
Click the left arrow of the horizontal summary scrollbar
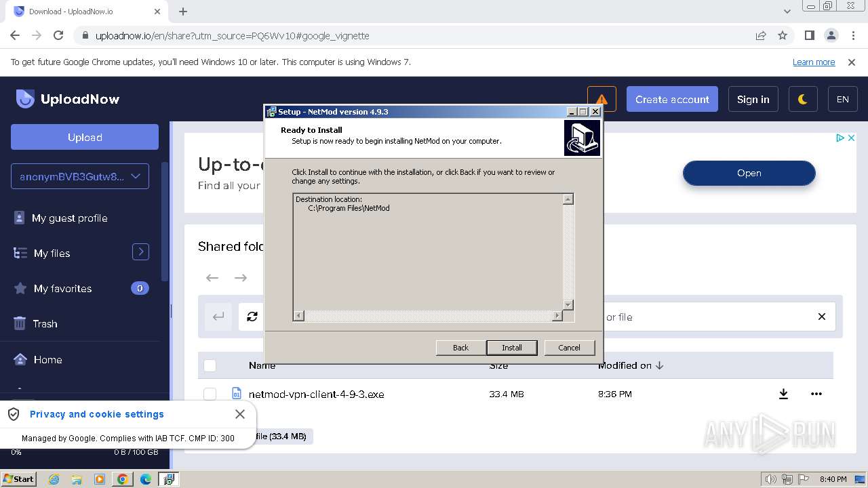[x=299, y=316]
